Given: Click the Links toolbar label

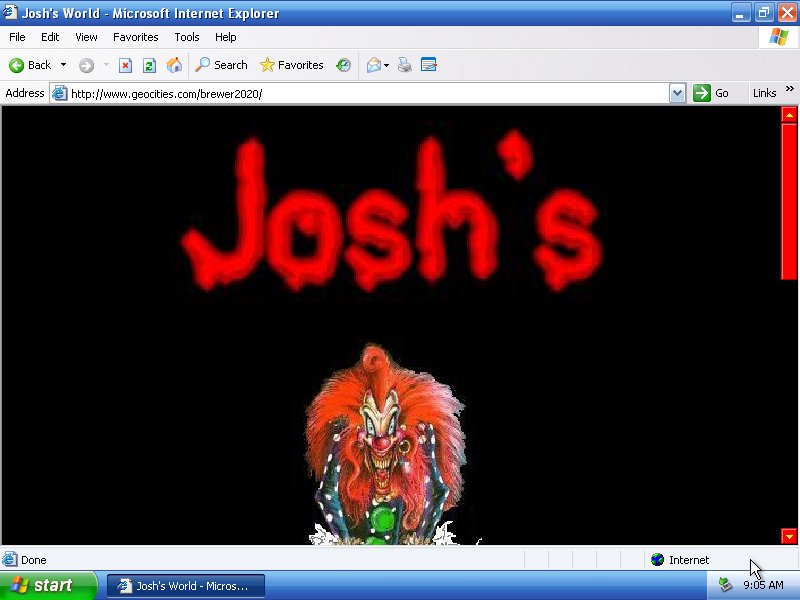Looking at the screenshot, I should click(764, 93).
